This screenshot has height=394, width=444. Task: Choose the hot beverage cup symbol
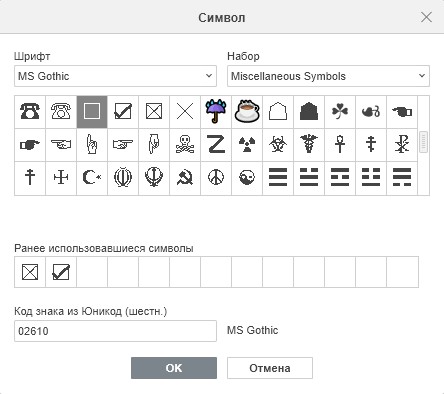click(247, 112)
